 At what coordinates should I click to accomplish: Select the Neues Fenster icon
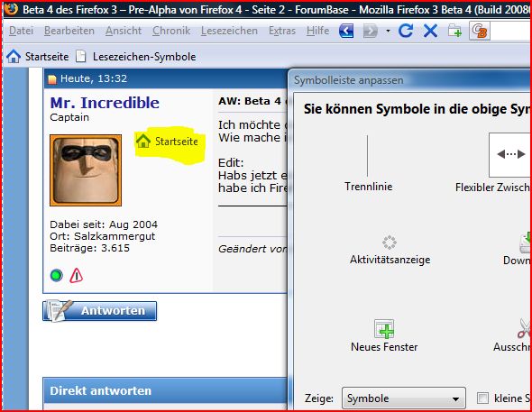point(384,335)
